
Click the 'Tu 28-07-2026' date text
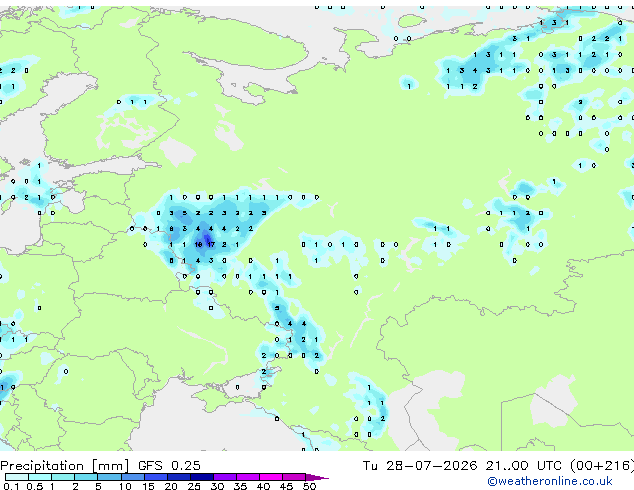(x=420, y=466)
